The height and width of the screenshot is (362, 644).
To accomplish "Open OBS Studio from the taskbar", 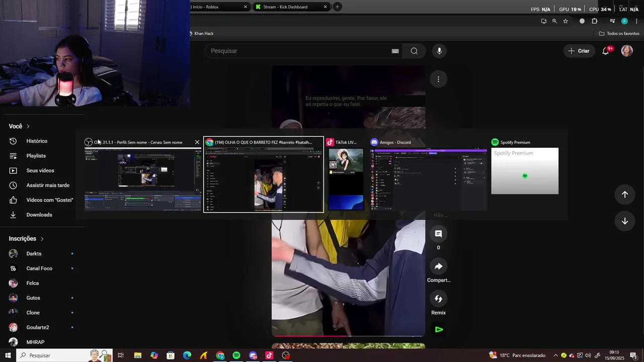I will click(286, 355).
